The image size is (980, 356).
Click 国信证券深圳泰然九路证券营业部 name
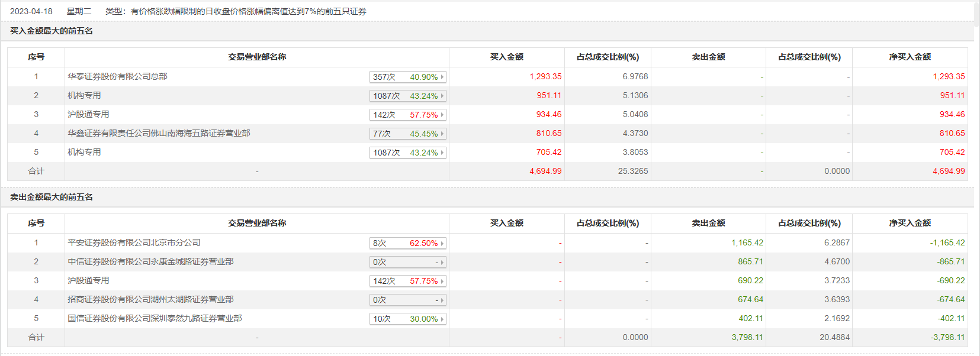coord(155,318)
